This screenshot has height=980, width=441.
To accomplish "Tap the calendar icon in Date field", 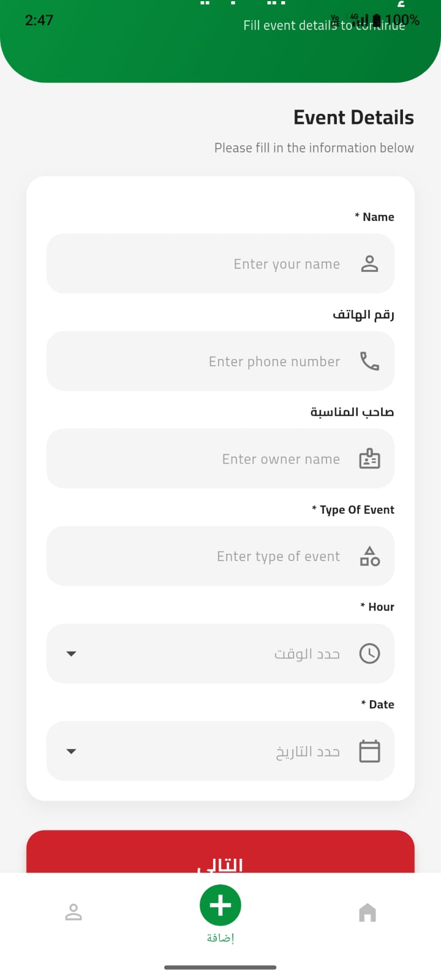I will click(x=369, y=751).
